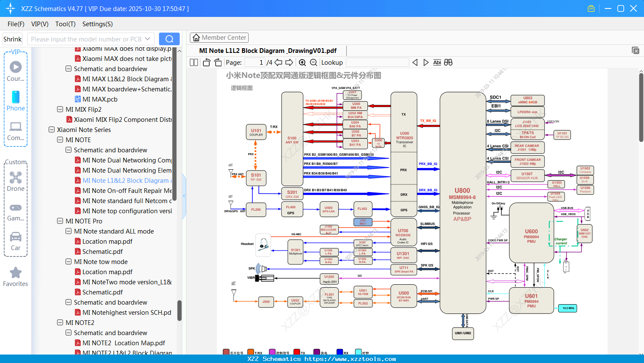Open the Settings(S) menu
This screenshot has width=644, height=363.
[97, 24]
